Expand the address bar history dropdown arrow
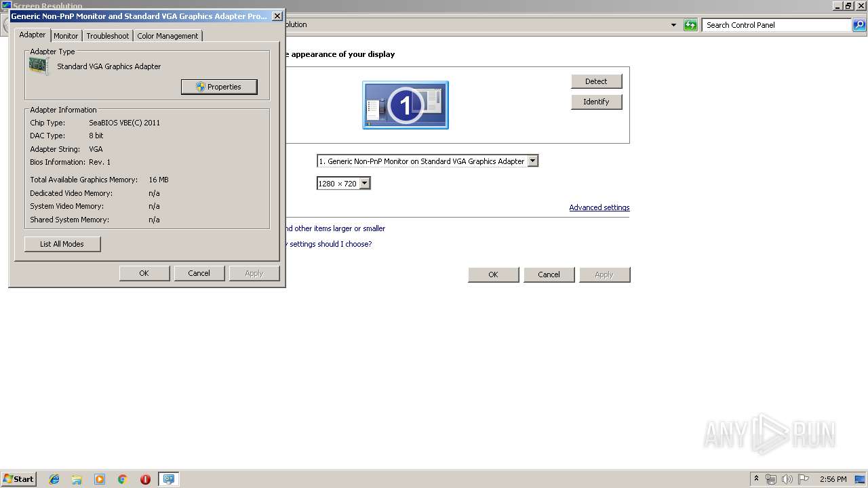This screenshot has height=488, width=868. click(x=673, y=25)
